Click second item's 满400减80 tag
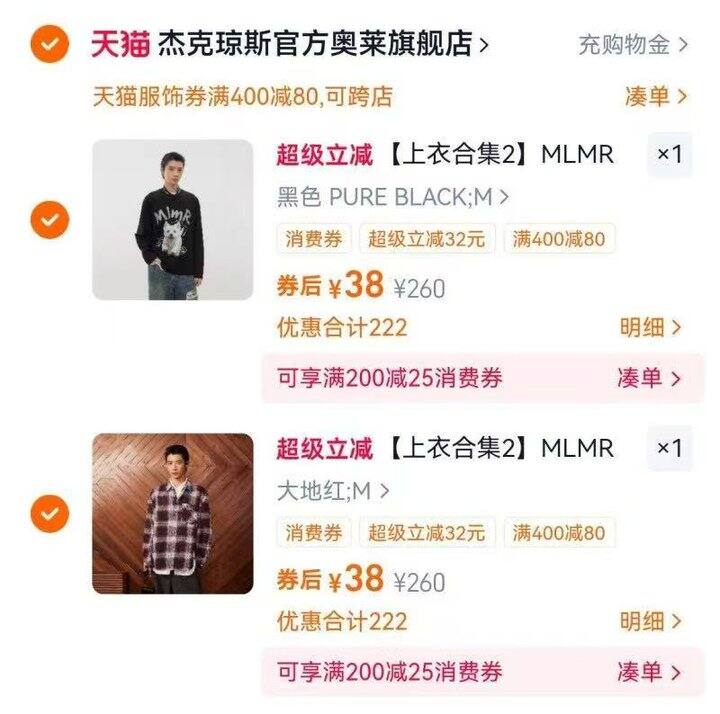This screenshot has width=720, height=714. coord(559,532)
